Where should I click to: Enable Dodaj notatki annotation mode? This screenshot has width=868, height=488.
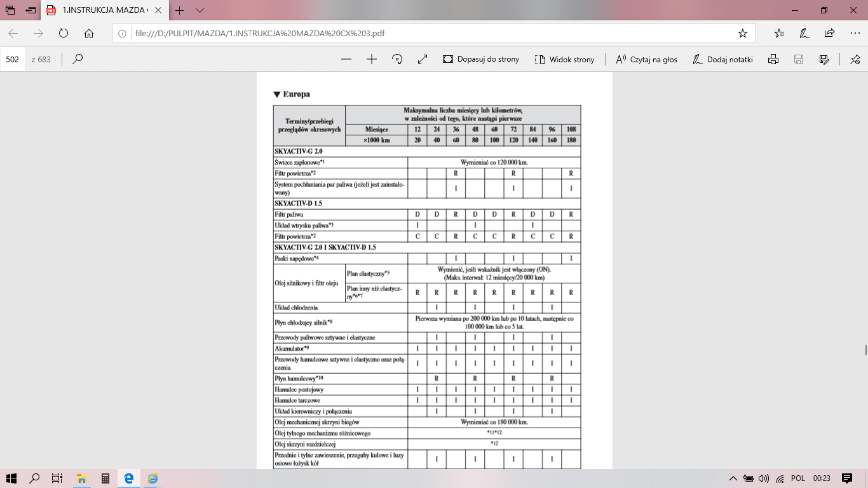[x=722, y=59]
